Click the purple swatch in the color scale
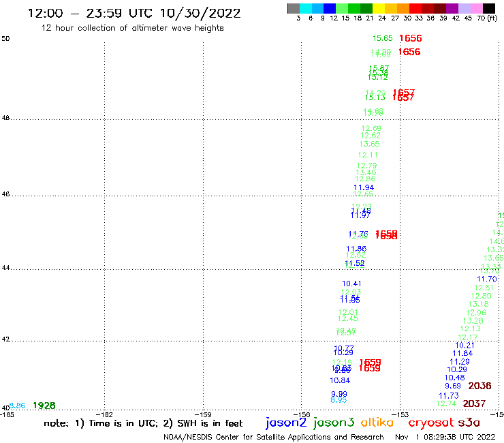This screenshot has width=504, height=443. [x=452, y=8]
